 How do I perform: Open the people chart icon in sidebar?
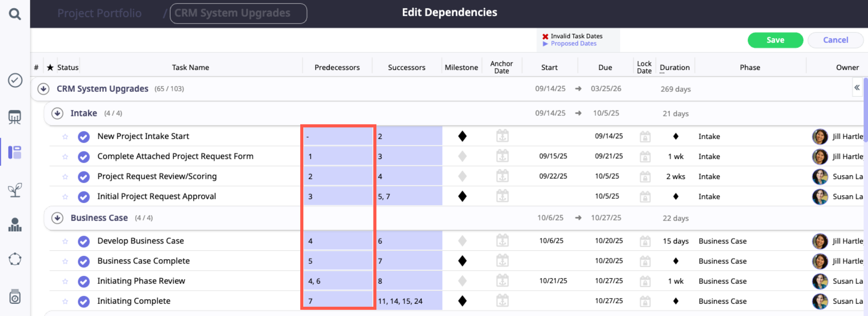click(x=15, y=225)
